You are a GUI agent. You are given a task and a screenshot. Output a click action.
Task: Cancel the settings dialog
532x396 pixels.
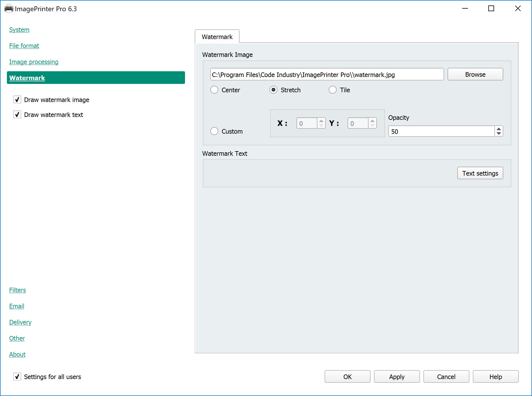446,377
